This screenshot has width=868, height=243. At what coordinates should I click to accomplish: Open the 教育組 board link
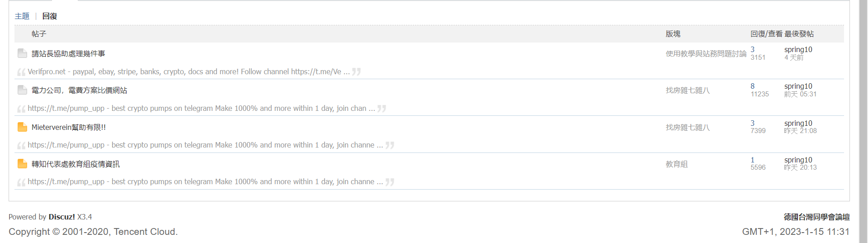pos(676,164)
